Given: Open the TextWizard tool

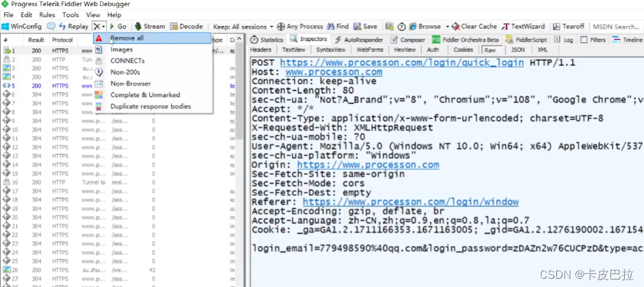Looking at the screenshot, I should [x=524, y=26].
